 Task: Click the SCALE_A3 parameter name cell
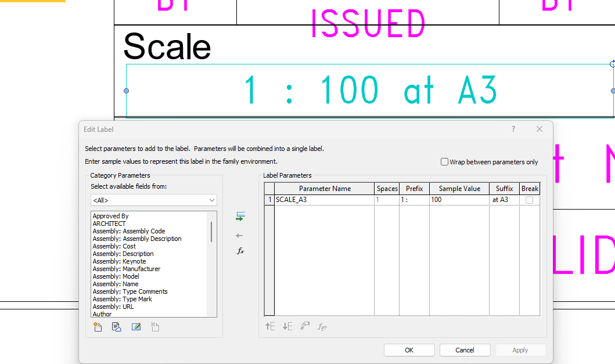(x=325, y=200)
